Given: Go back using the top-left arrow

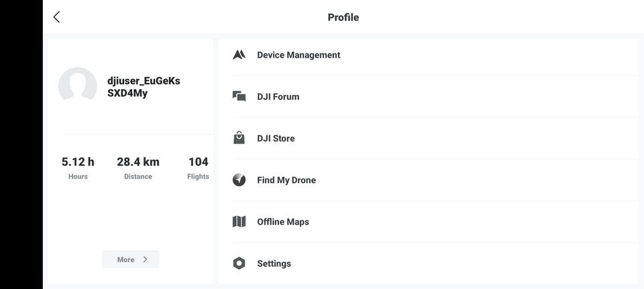Looking at the screenshot, I should 56,17.
